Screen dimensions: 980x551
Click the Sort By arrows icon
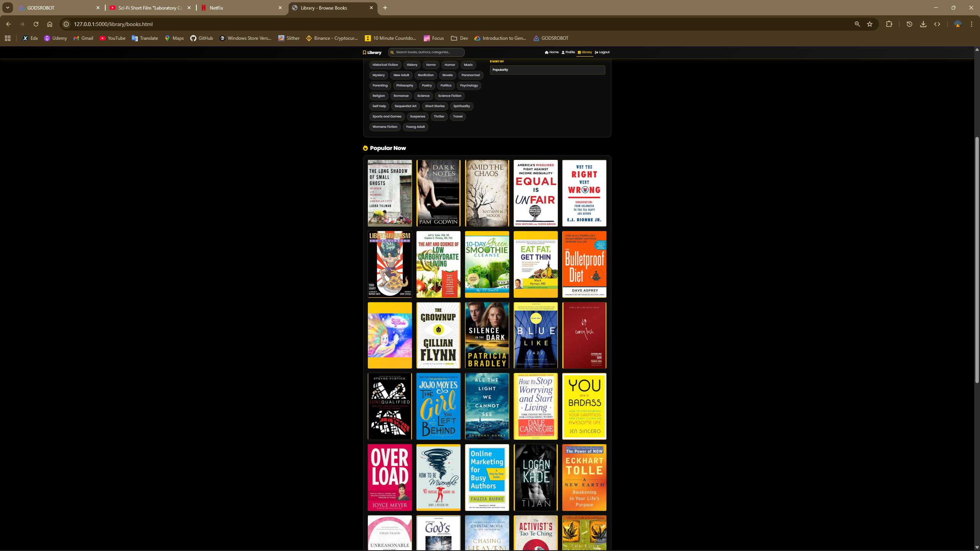[490, 61]
